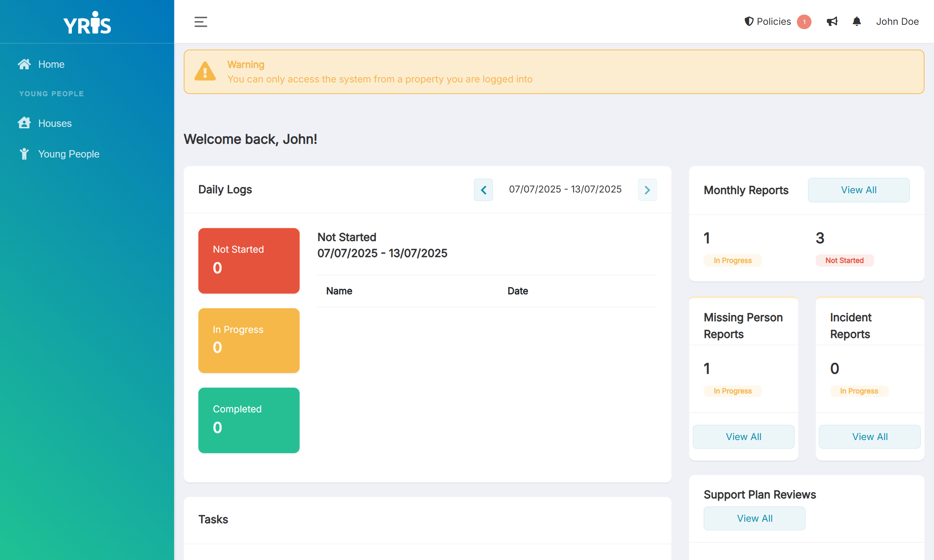Go to next week in Daily Logs
Image resolution: width=934 pixels, height=560 pixels.
click(x=647, y=190)
